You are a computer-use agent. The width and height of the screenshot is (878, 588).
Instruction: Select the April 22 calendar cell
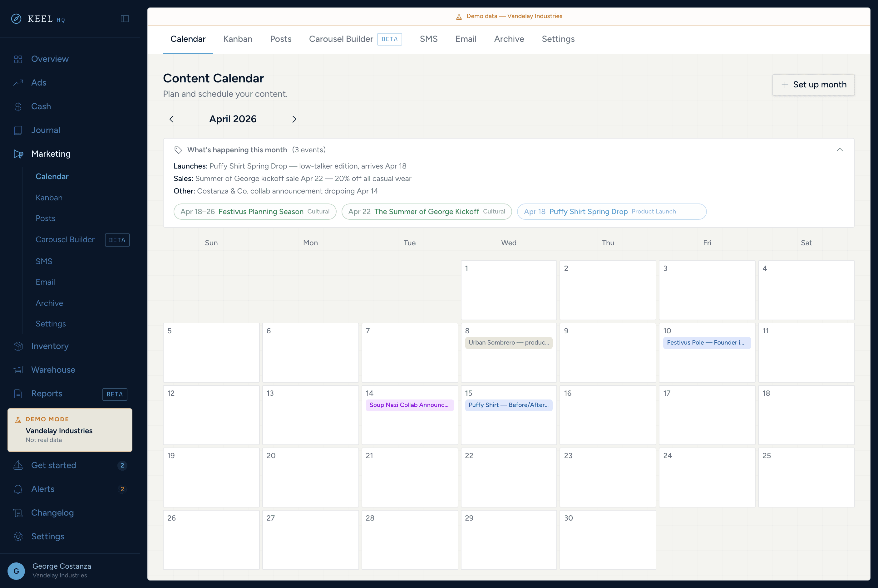coord(509,477)
